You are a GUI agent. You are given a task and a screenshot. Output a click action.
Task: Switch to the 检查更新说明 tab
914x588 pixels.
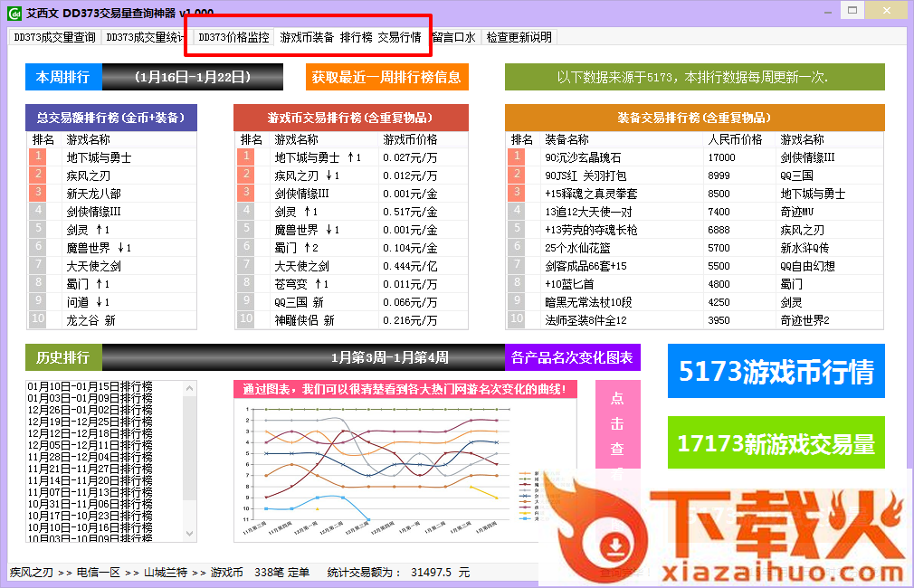(519, 37)
